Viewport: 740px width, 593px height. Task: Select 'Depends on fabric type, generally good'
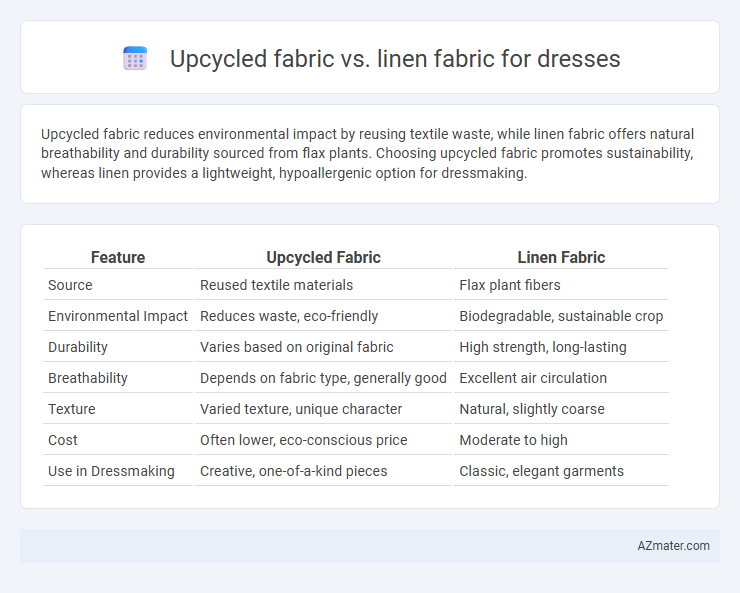tap(323, 378)
